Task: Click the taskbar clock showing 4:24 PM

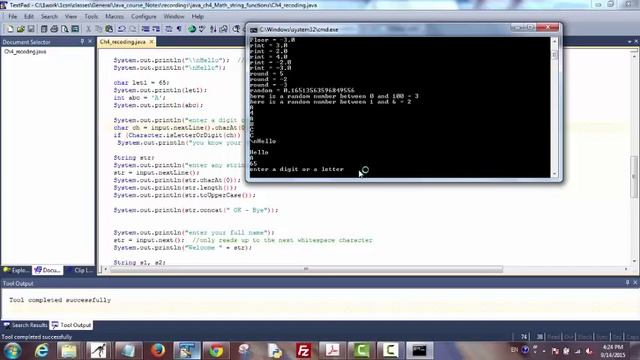Action: pos(612,351)
